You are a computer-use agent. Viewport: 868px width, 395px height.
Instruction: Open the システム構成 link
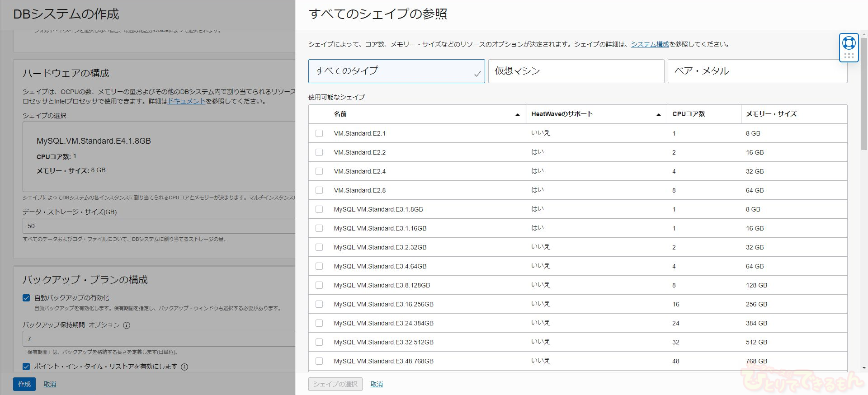coord(650,44)
